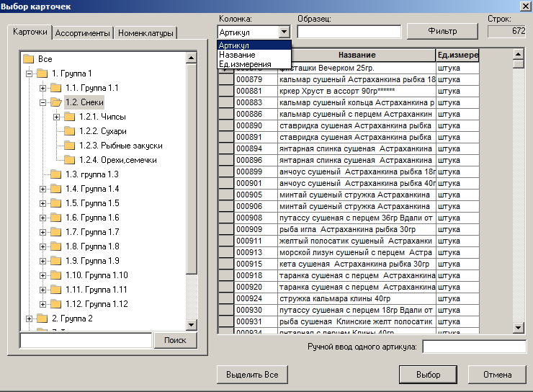Expand the '1.4. Группа 1.4' node
This screenshot has height=392, width=533.
pyautogui.click(x=42, y=189)
